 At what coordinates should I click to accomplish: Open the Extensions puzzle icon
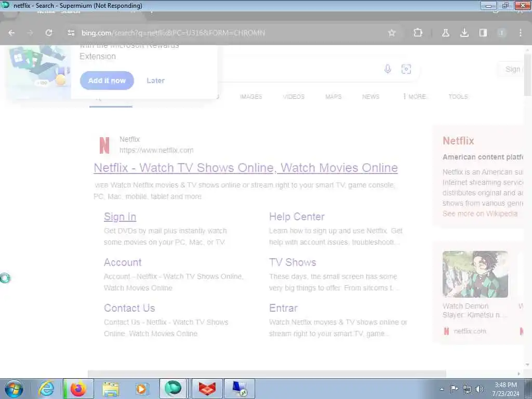point(418,33)
